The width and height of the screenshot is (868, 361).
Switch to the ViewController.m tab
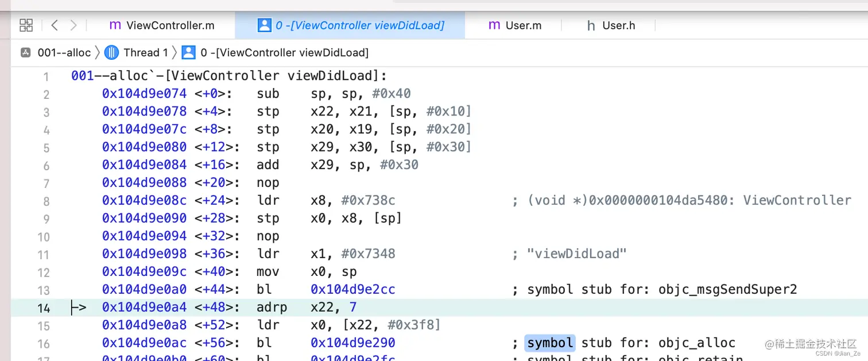point(161,25)
